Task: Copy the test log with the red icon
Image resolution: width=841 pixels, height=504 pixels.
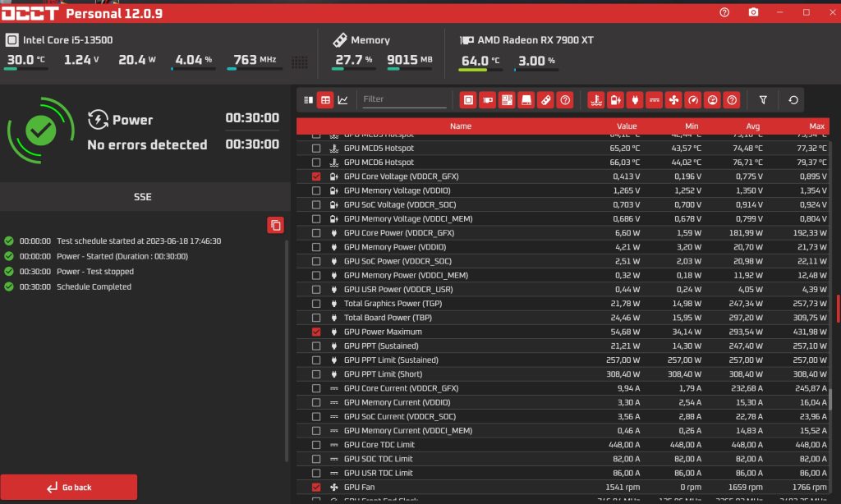Action: pyautogui.click(x=276, y=225)
